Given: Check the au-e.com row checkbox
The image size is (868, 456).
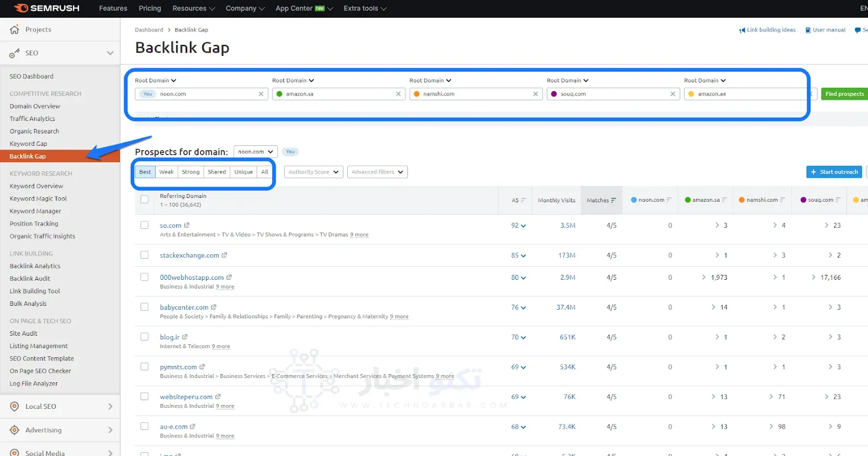Looking at the screenshot, I should point(144,426).
